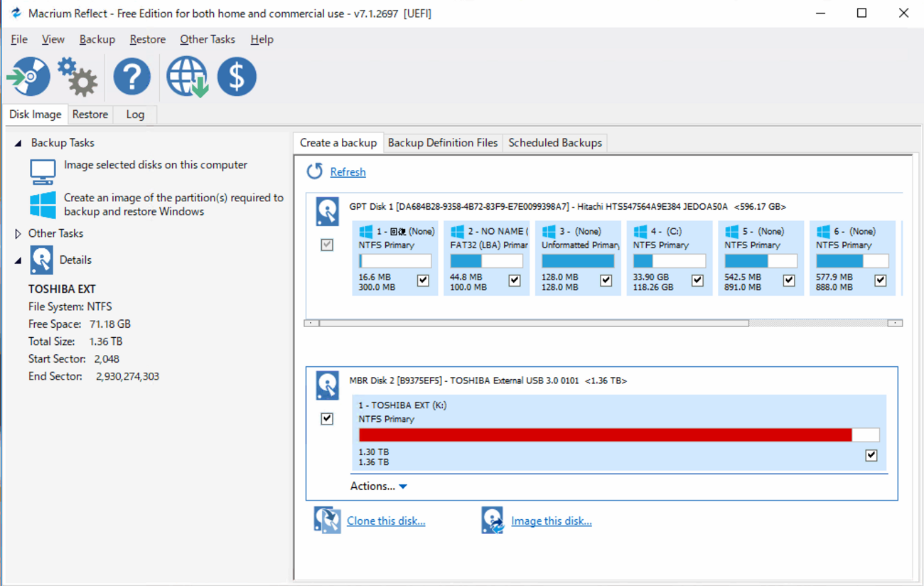Toggle the MBR Disk 2 checkbox
This screenshot has width=924, height=586.
coord(327,418)
